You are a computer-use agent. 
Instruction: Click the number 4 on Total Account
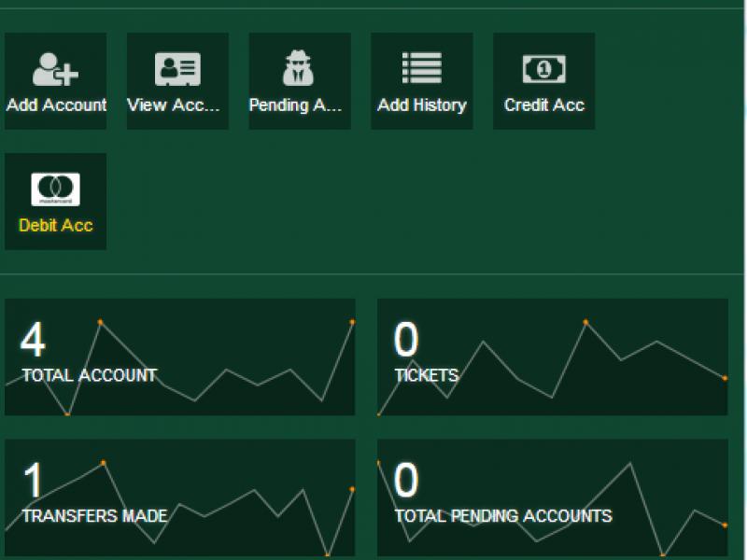(33, 340)
